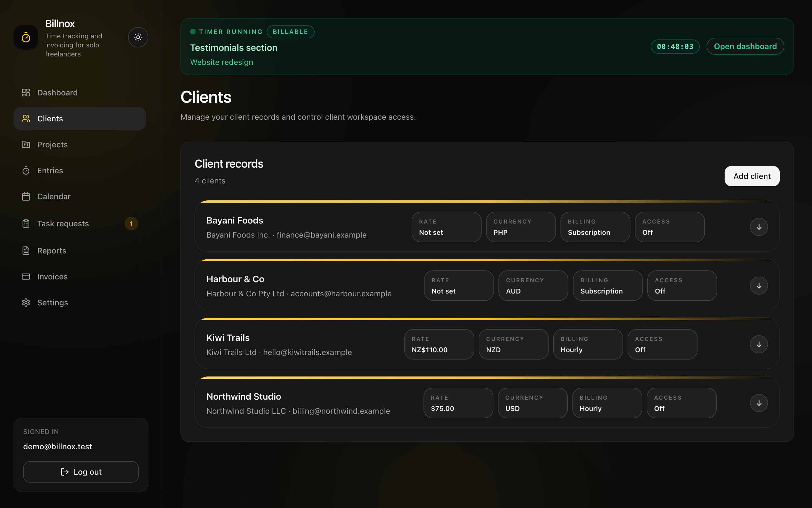This screenshot has height=508, width=812.
Task: Click the Task requests badge showing 1
Action: [x=131, y=224]
